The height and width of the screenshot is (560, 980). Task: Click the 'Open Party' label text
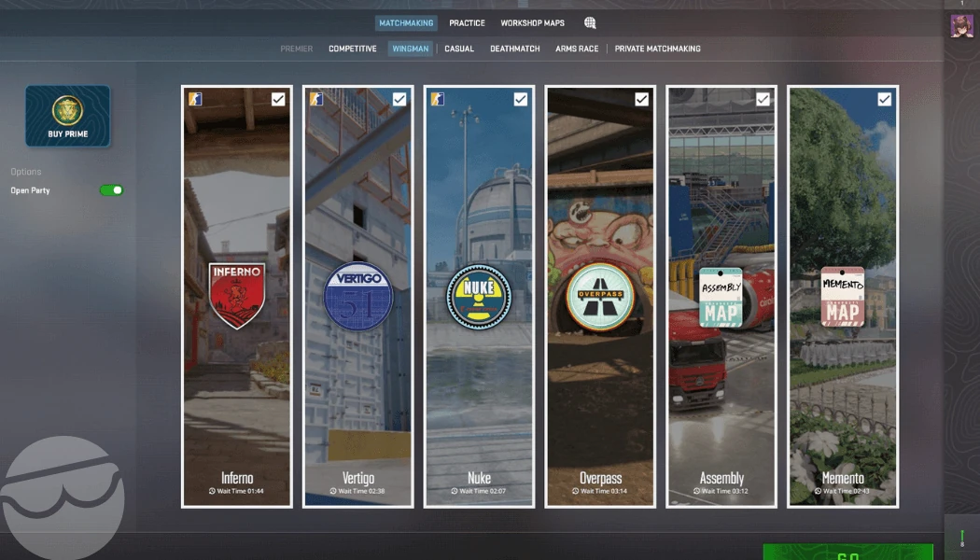(30, 190)
